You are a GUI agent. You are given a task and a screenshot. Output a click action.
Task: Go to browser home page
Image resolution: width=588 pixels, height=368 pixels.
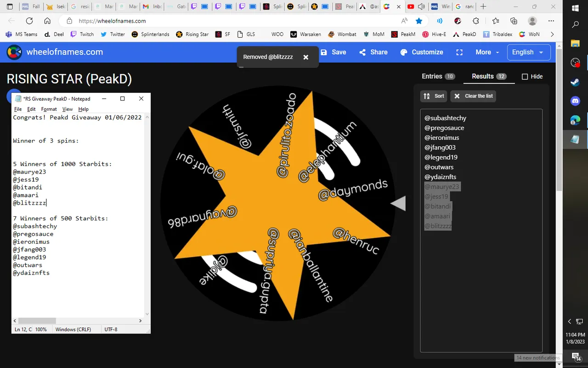click(47, 21)
